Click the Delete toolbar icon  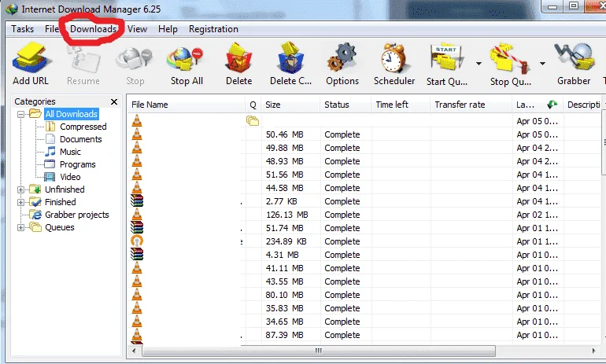point(238,58)
